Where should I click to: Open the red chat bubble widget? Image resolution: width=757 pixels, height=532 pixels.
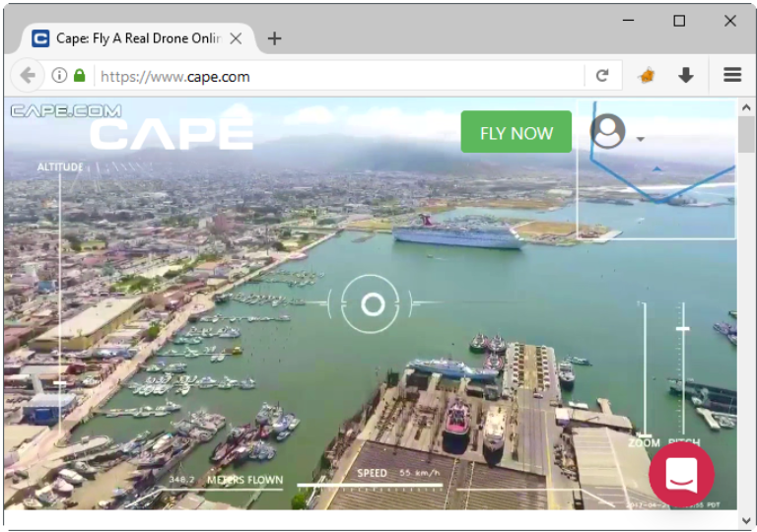point(681,475)
